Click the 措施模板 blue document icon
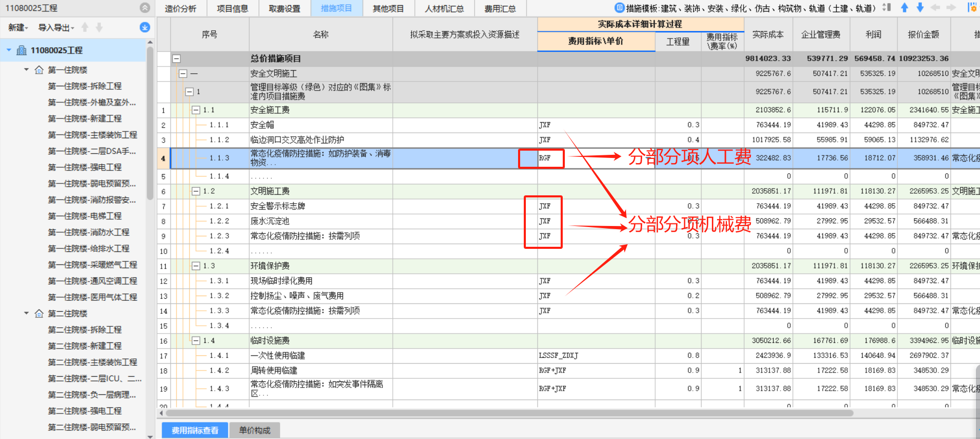 pyautogui.click(x=619, y=8)
